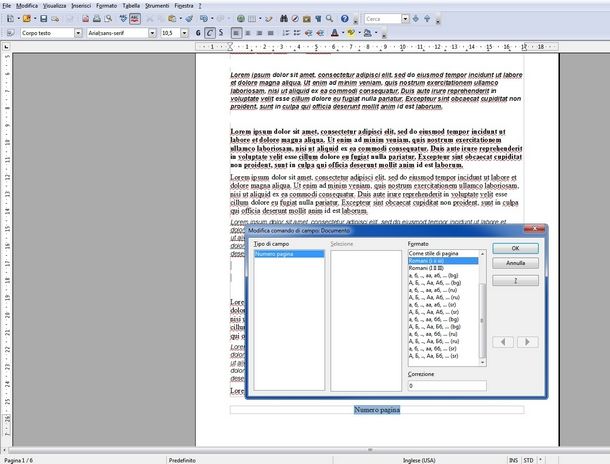The height and width of the screenshot is (464, 610).
Task: Select 'Romani (I II III)' format
Action: click(443, 268)
